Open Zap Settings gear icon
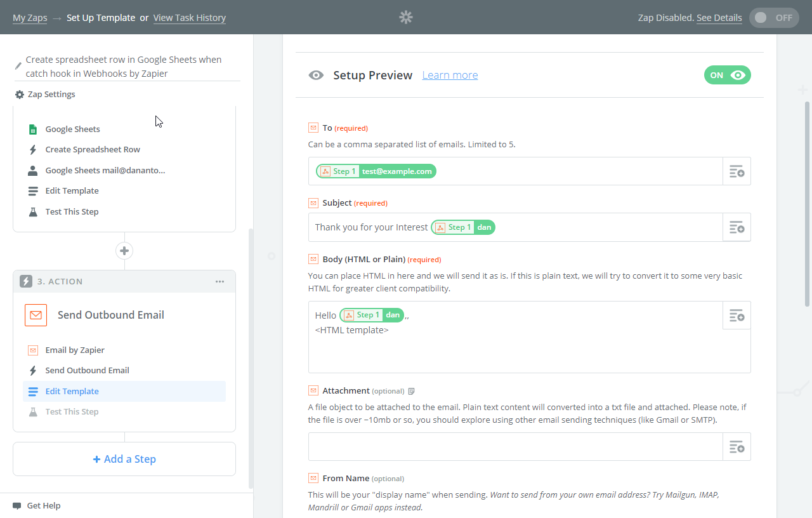 click(19, 95)
